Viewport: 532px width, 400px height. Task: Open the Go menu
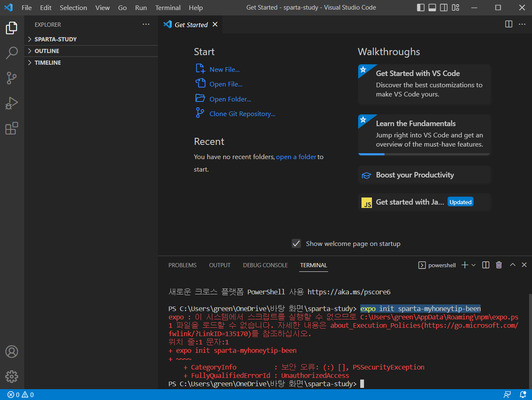[x=122, y=8]
